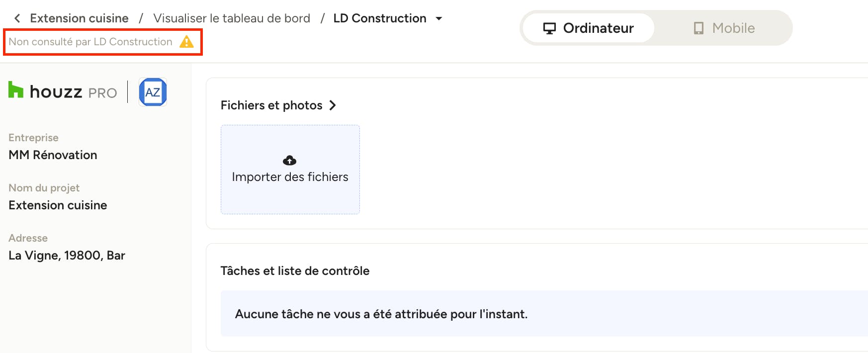This screenshot has width=868, height=353.
Task: Click Importer des fichiers upload box
Action: [290, 170]
